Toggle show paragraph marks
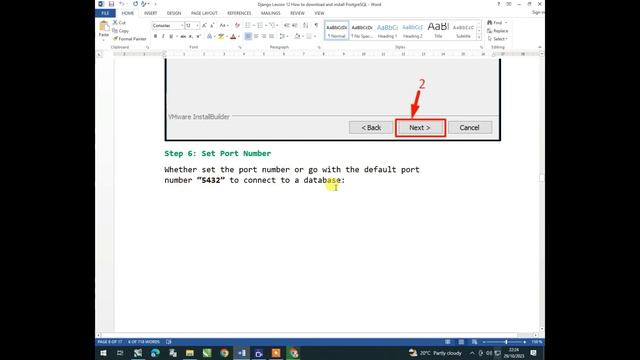Image resolution: width=640 pixels, height=360 pixels. tap(316, 25)
